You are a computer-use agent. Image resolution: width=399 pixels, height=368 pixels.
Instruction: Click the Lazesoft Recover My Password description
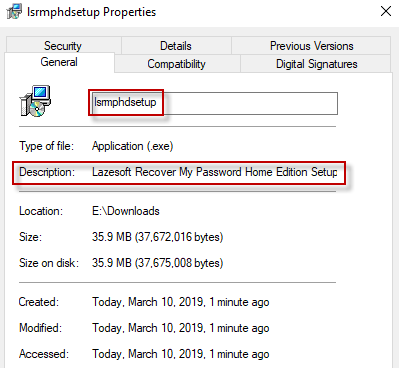point(215,172)
